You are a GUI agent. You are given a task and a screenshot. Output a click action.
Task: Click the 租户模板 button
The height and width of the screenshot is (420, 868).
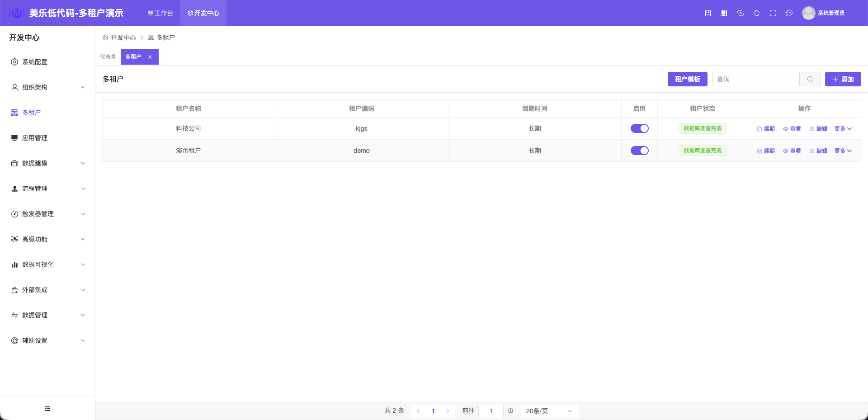pyautogui.click(x=688, y=79)
